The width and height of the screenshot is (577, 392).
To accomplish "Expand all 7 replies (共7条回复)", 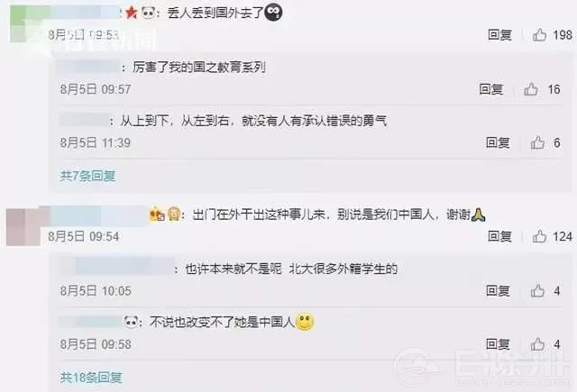I will 87,176.
